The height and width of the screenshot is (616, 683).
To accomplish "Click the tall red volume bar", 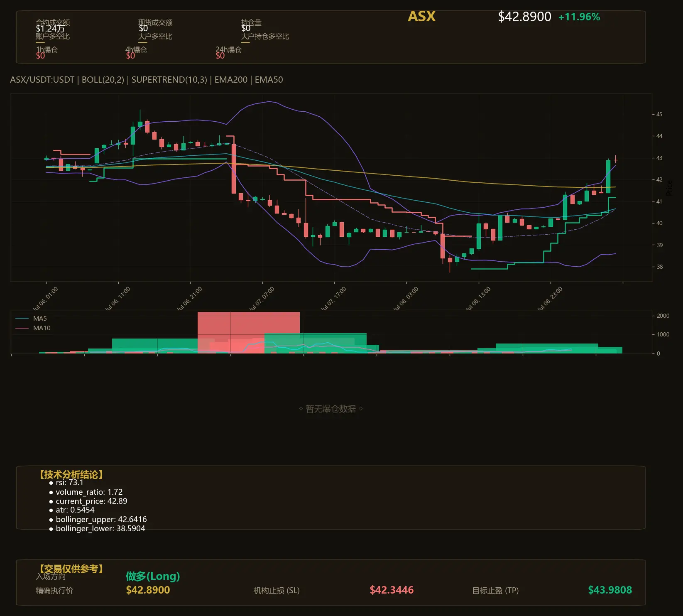I will (x=248, y=332).
